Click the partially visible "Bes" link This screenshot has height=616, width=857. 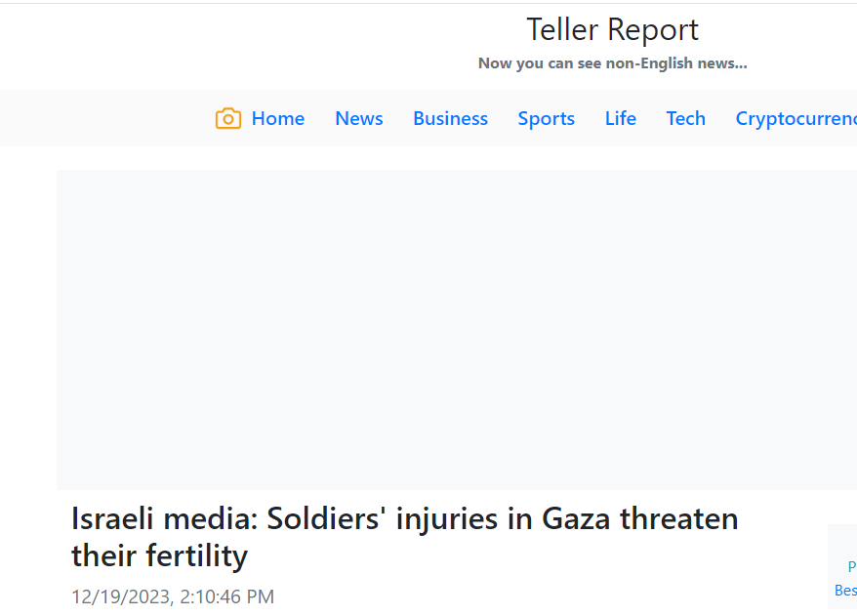coord(845,591)
